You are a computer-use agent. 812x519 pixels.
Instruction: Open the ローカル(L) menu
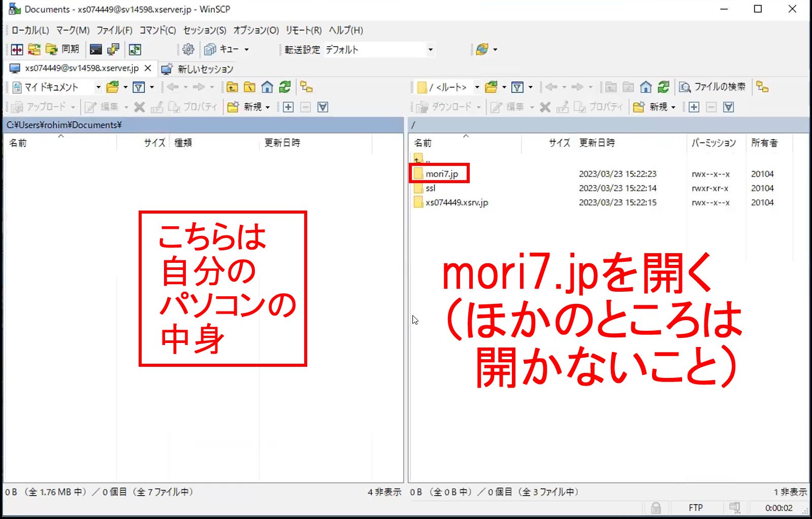point(30,30)
